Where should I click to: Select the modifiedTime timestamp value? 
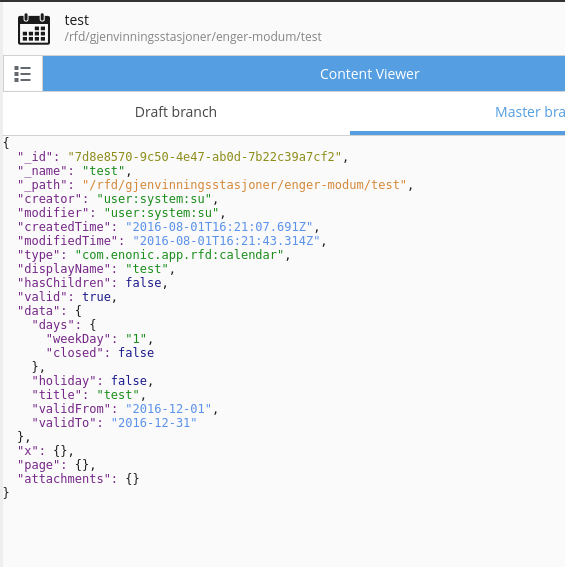pyautogui.click(x=226, y=241)
